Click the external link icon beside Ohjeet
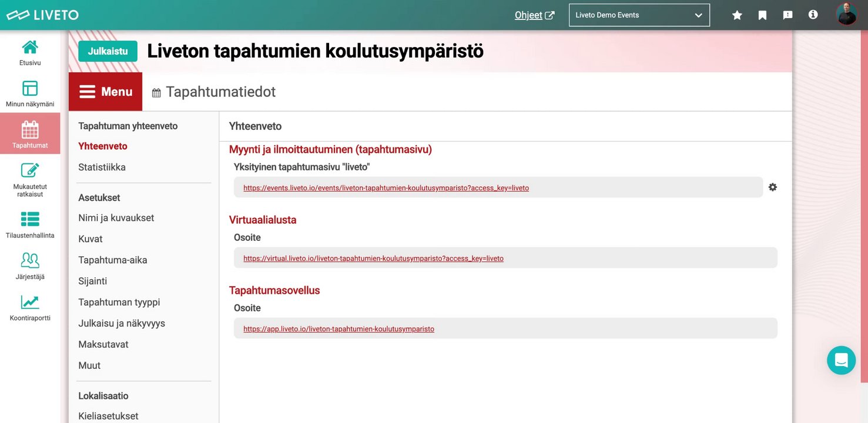868x423 pixels. pyautogui.click(x=549, y=15)
